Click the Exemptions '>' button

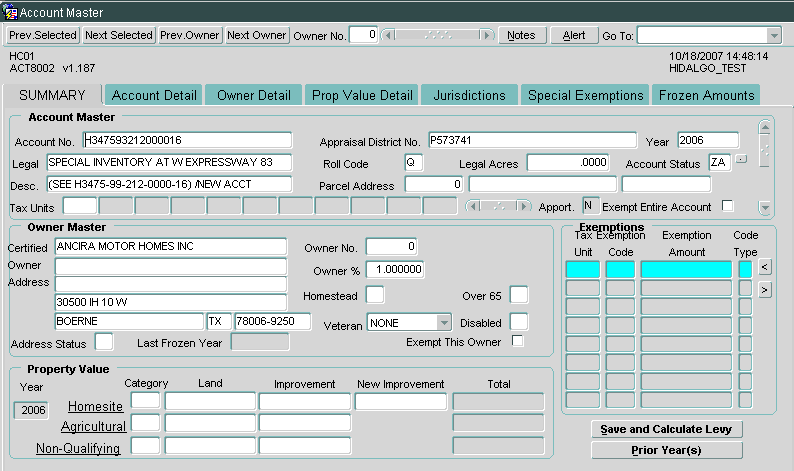765,290
